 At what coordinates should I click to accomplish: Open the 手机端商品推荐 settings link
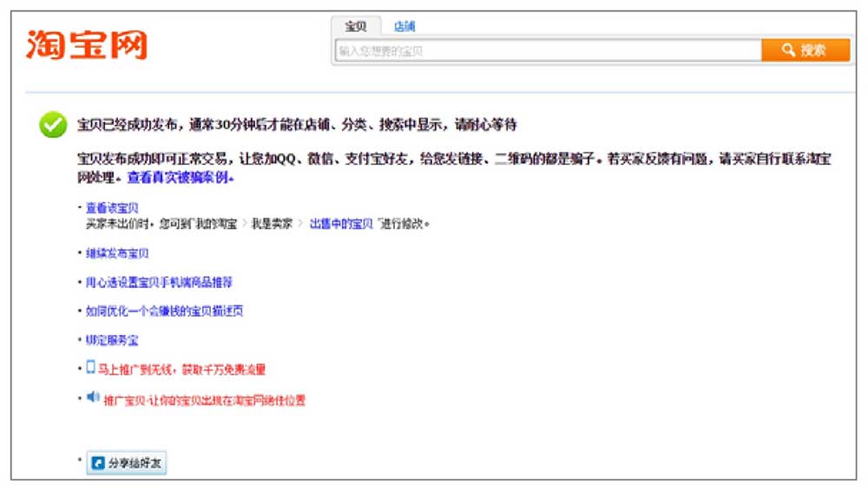pos(159,282)
